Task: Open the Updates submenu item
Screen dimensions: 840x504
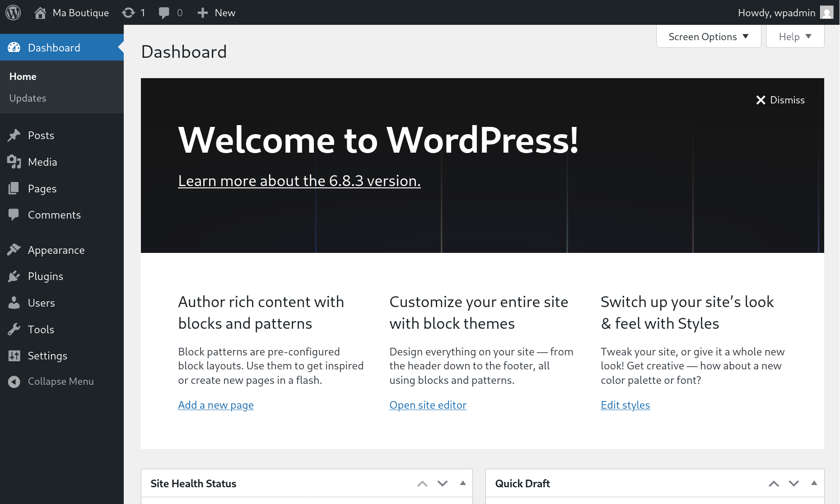Action: pos(28,98)
